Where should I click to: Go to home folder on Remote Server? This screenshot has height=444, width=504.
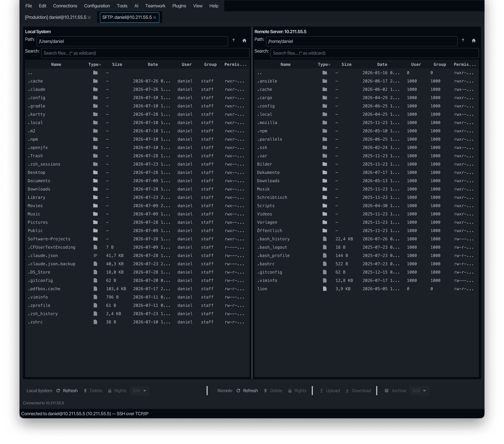474,41
